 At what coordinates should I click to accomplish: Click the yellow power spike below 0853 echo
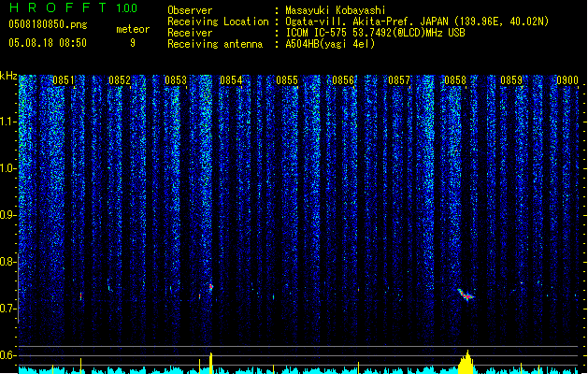point(211,363)
